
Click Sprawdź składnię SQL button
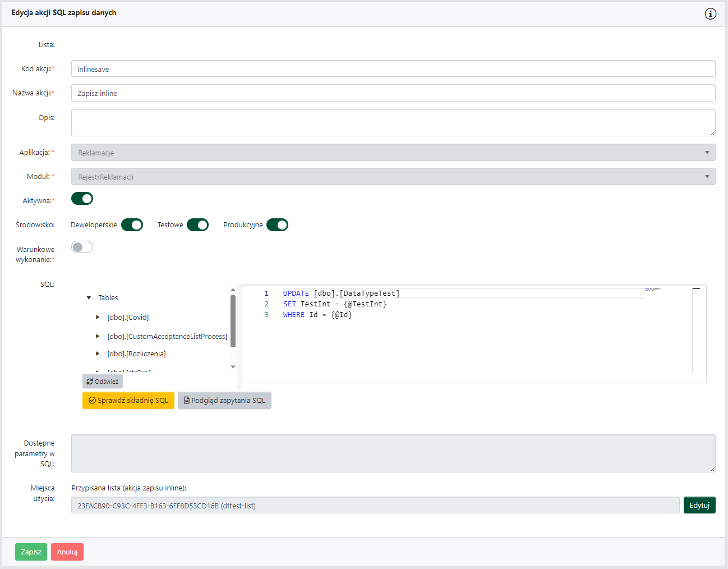128,401
